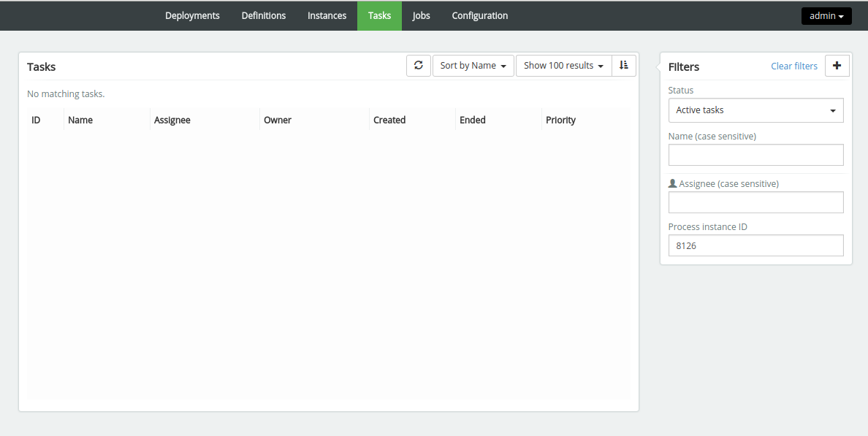The width and height of the screenshot is (868, 436).
Task: Go to the Deployments tab
Action: (x=192, y=15)
